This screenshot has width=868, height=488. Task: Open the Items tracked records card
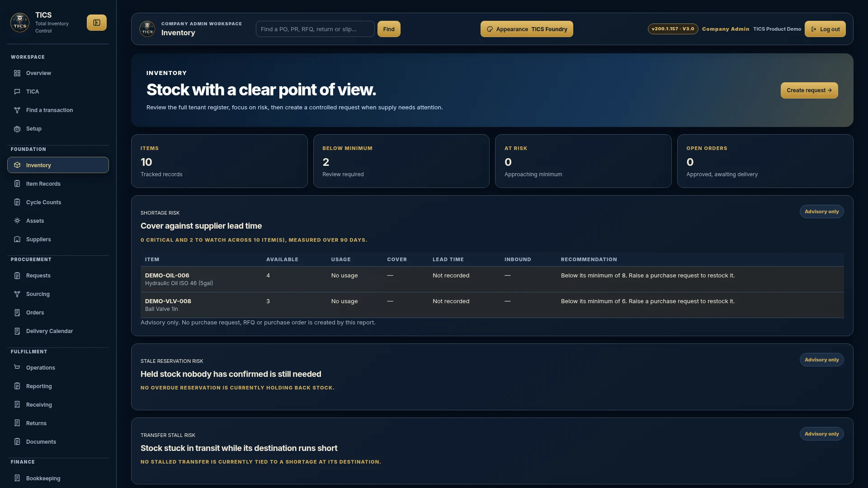point(219,161)
